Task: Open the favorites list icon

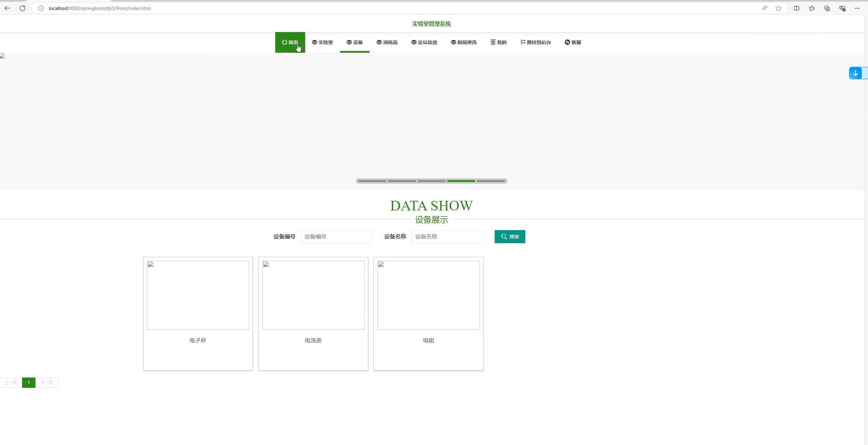Action: coord(812,8)
